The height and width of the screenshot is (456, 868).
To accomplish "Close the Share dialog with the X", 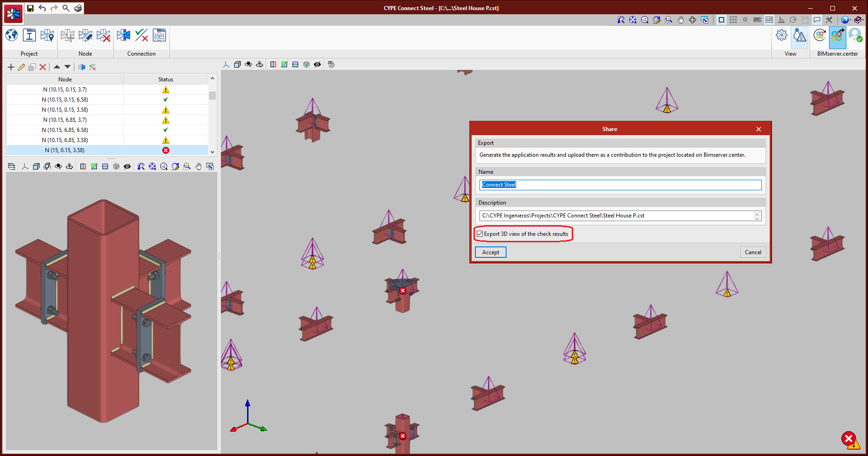I will (759, 129).
